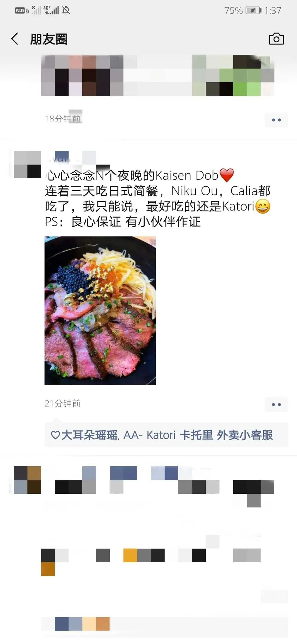Tap the avatar of the post below the likes
The image size is (297, 644).
[27, 480]
